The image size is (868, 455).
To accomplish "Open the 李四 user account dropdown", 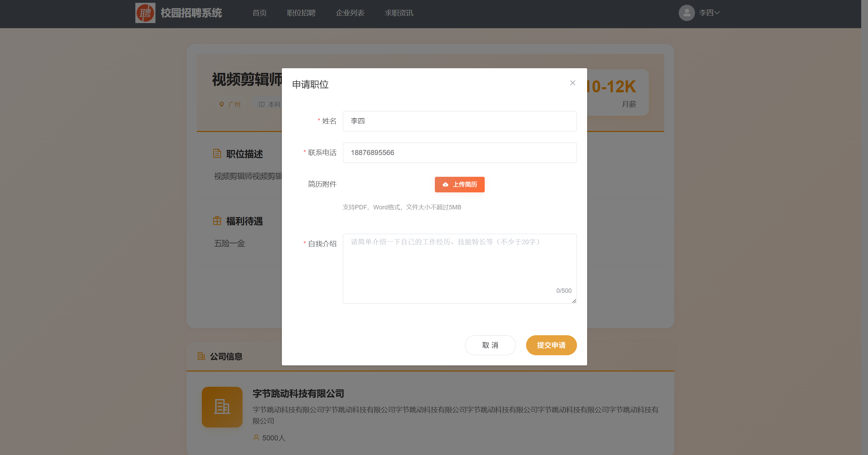I will (708, 13).
